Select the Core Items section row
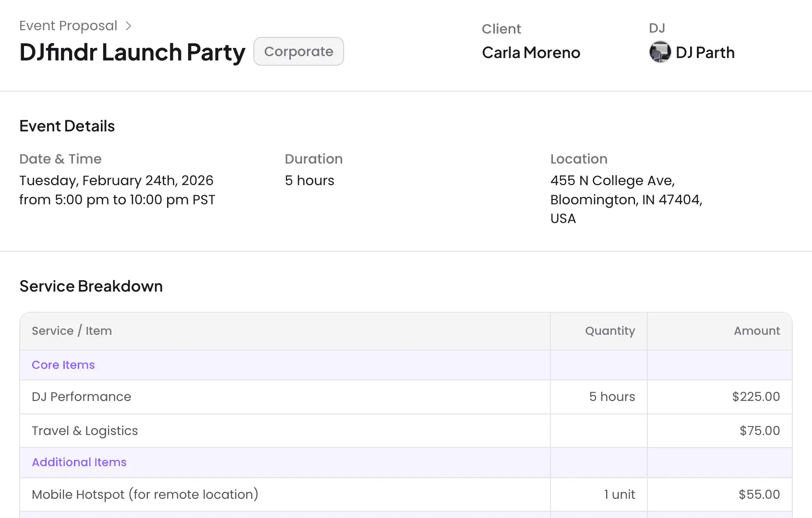Viewport: 812px width, 518px height. [x=406, y=365]
